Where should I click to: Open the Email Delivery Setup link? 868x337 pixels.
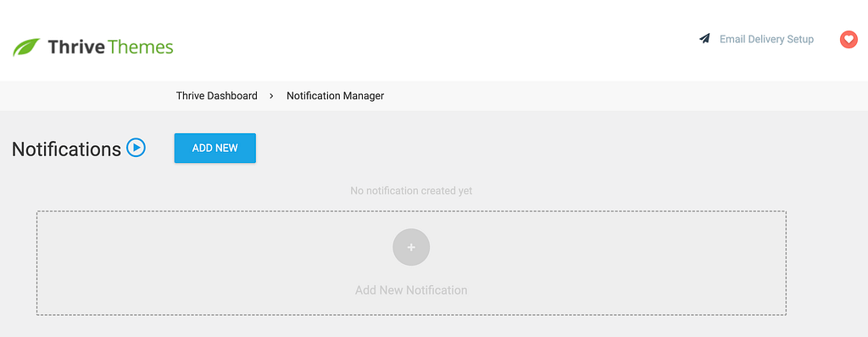pos(766,39)
